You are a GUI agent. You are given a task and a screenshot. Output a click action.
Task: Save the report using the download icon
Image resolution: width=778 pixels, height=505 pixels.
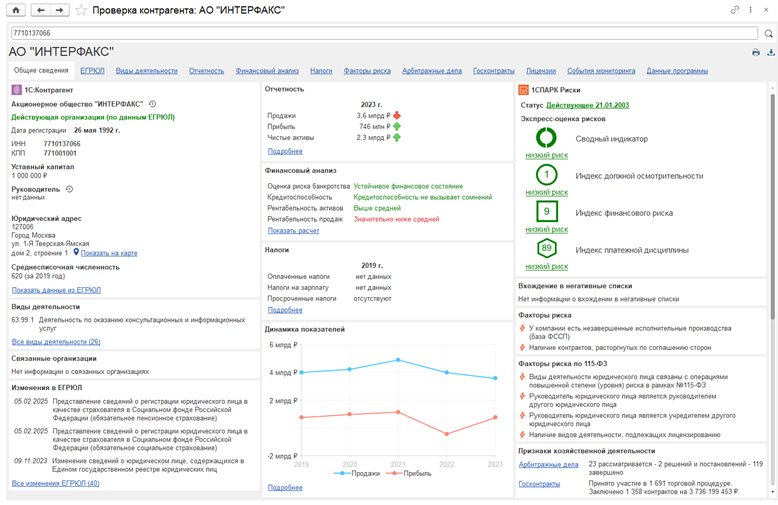[x=770, y=52]
